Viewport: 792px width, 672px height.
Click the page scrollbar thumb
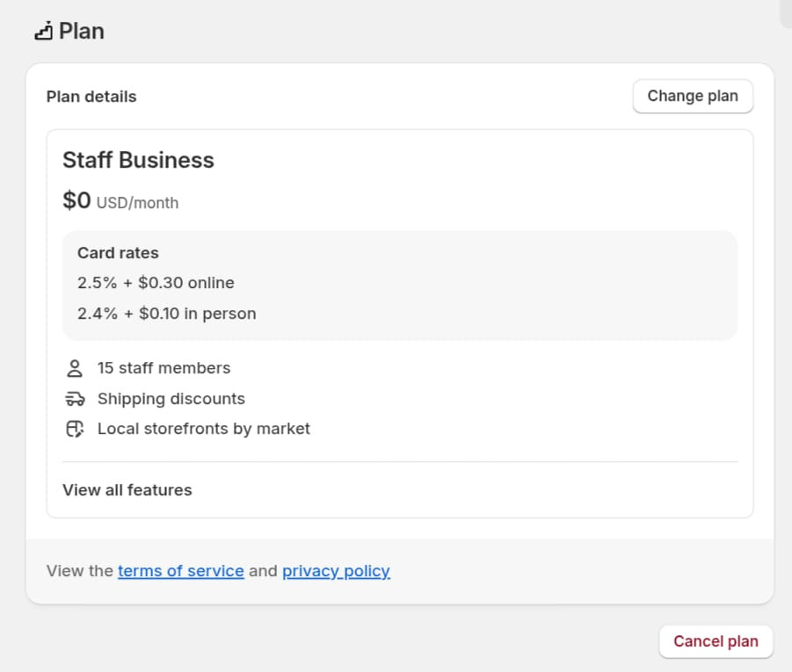[x=786, y=12]
